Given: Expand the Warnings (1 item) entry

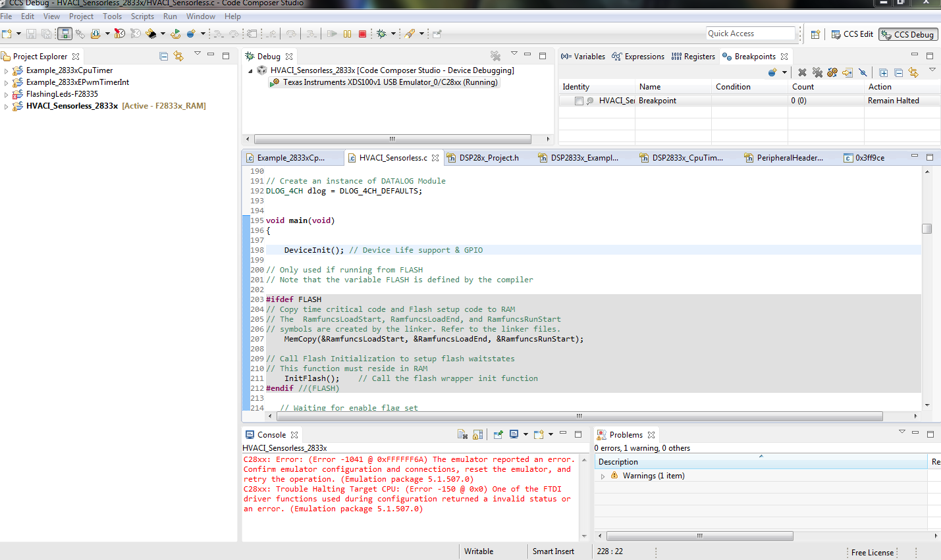Looking at the screenshot, I should [x=603, y=476].
